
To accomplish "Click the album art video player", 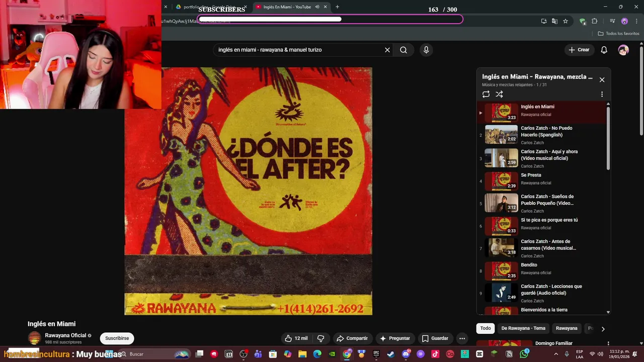I will coord(248,191).
